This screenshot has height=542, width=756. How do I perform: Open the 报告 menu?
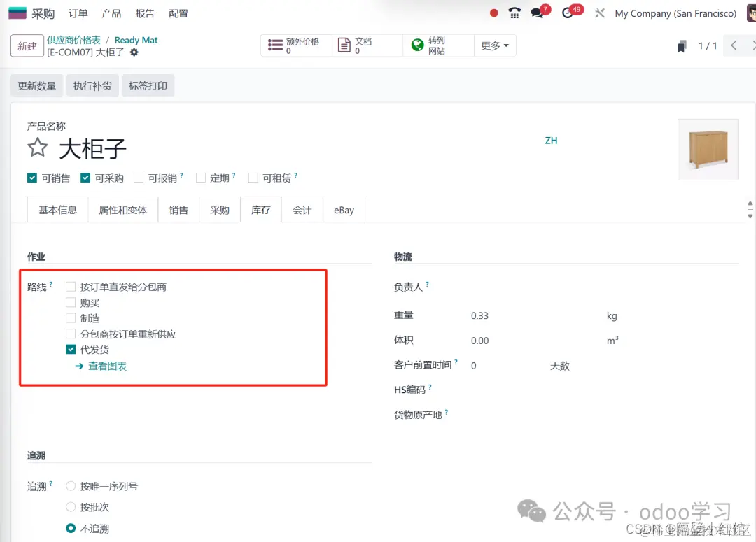145,13
